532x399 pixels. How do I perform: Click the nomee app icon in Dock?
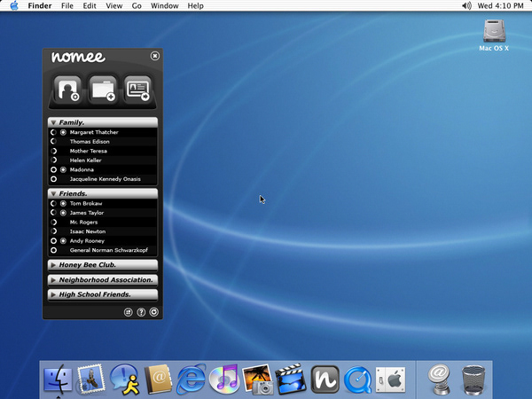pyautogui.click(x=325, y=379)
